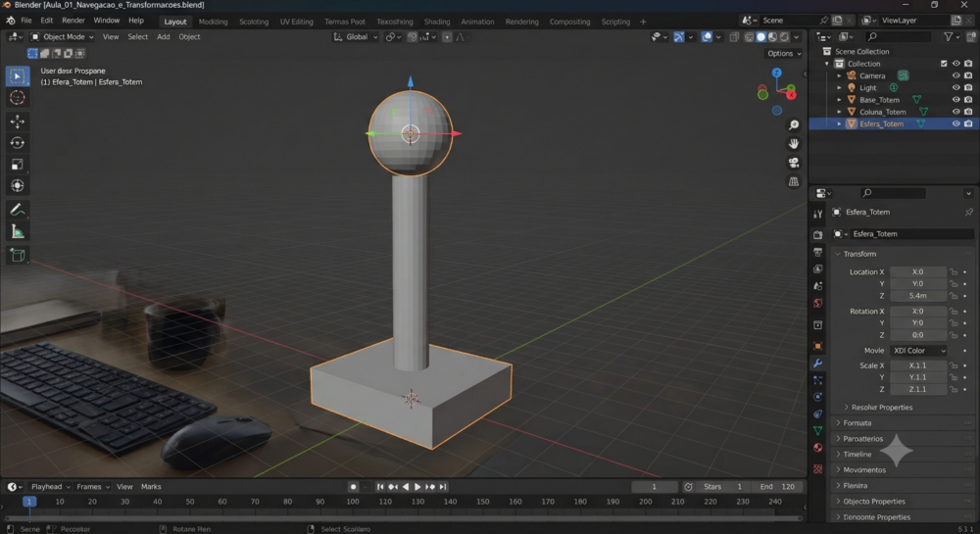Click the Location Z 5.4m field
The image size is (980, 534).
(x=918, y=296)
